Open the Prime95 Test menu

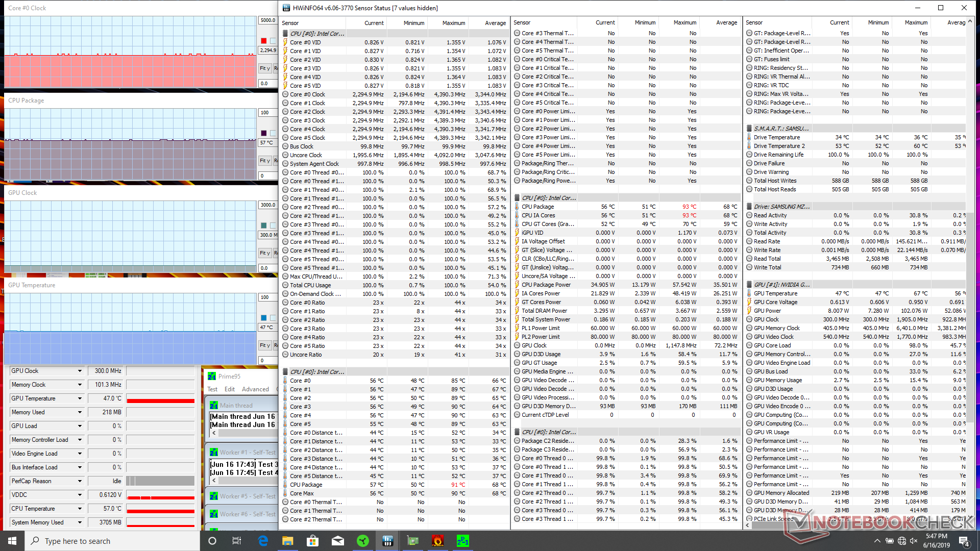212,389
